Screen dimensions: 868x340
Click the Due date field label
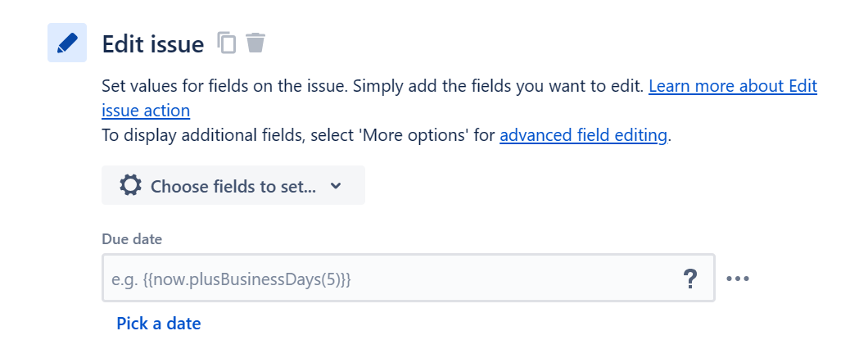tap(132, 239)
